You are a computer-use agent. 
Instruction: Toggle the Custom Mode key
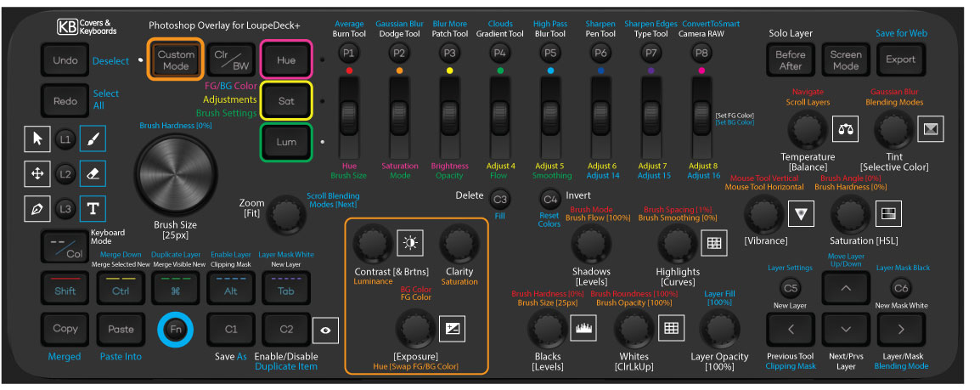(176, 60)
